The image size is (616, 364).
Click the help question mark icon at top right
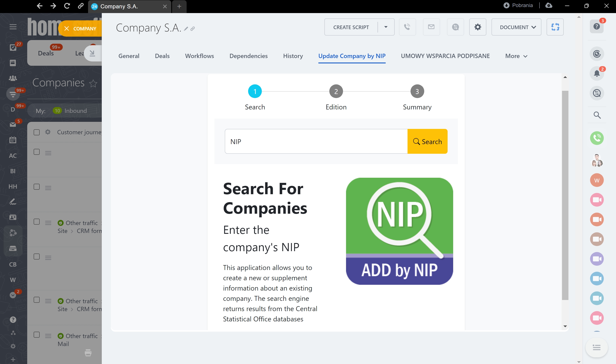[x=596, y=27]
